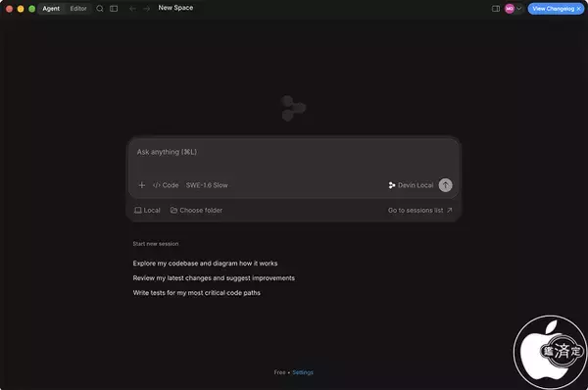Toggle the right side panel icon
The width and height of the screenshot is (588, 390).
coord(496,8)
